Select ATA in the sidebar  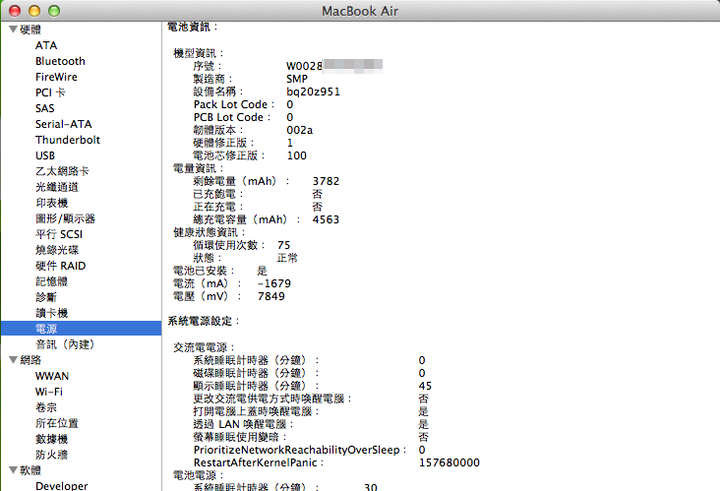(x=46, y=45)
